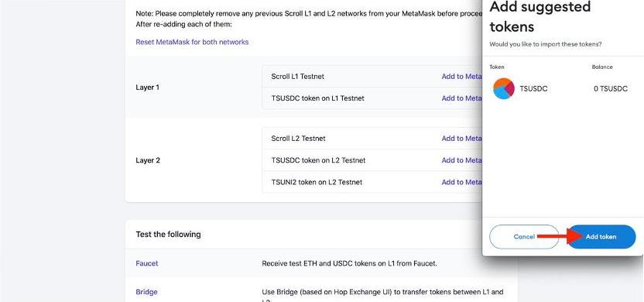Click the Layer 1 section label
This screenshot has width=644, height=302.
pos(147,88)
